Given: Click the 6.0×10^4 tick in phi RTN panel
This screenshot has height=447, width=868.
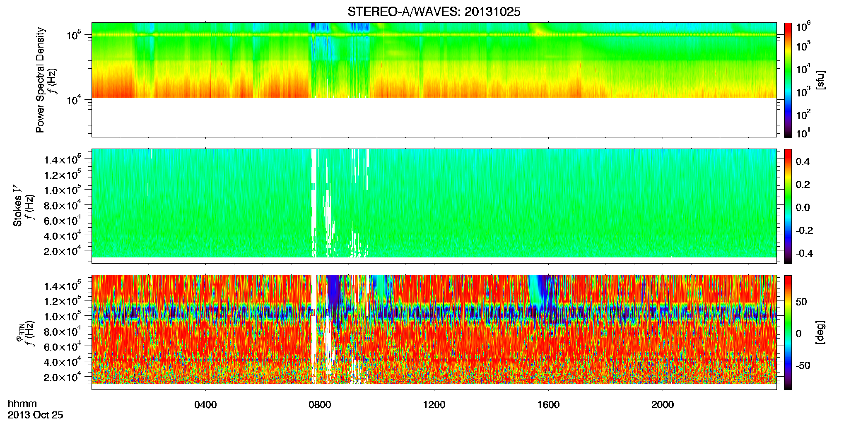Looking at the screenshot, I should 62,346.
